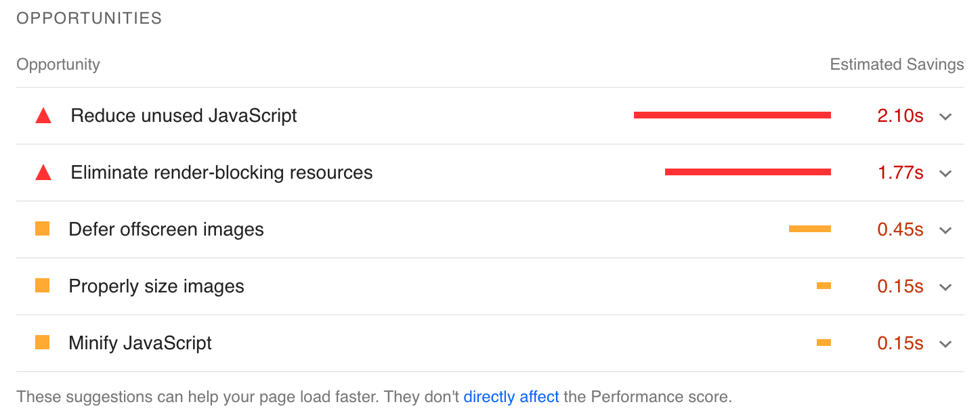980x419 pixels.
Task: Select the red bar beside Eliminate render-blocking resources
Action: (748, 172)
